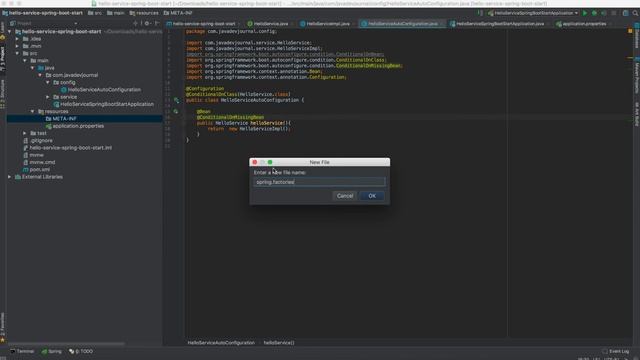Click Spring bean gutter icon beside class declaration
This screenshot has width=640, height=360.
tap(176, 100)
